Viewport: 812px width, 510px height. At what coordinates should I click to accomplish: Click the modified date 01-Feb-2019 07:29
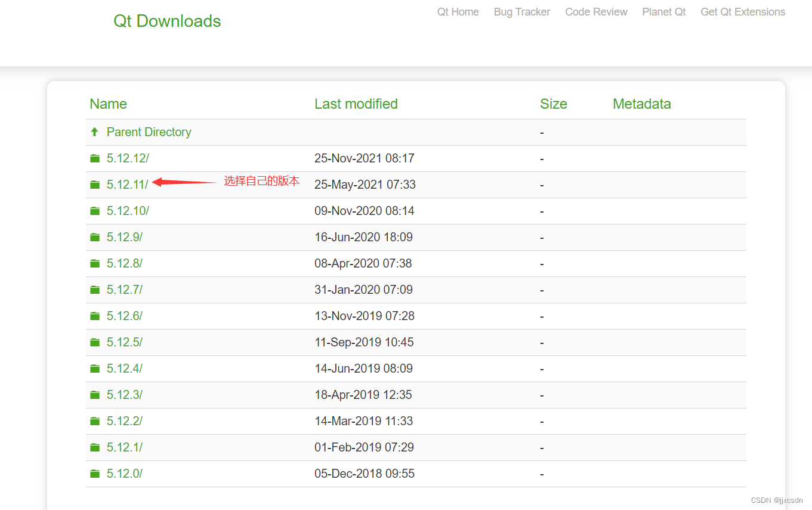[365, 447]
